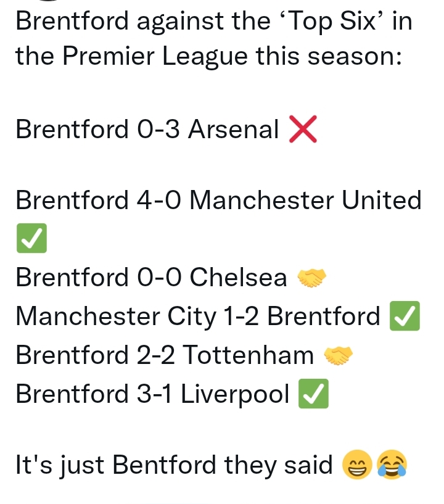This screenshot has width=444, height=504.
Task: Click the red cross emoji after Arsenal
Action: pyautogui.click(x=303, y=129)
